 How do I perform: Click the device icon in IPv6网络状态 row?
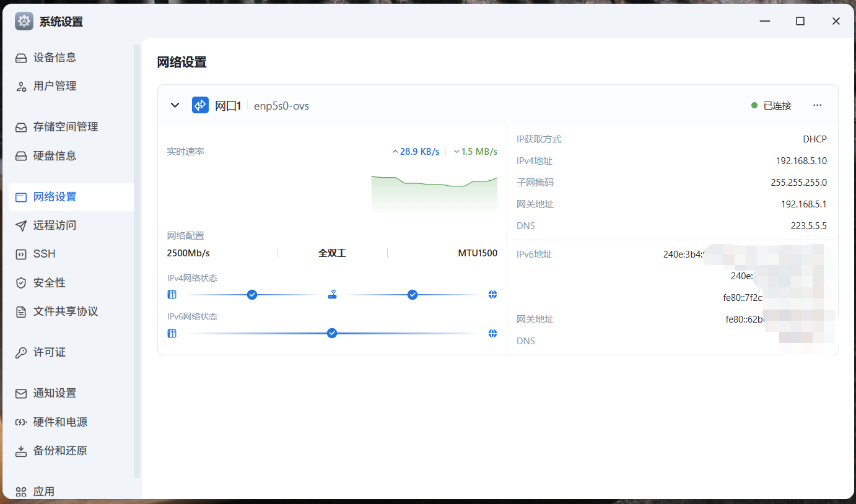click(172, 333)
